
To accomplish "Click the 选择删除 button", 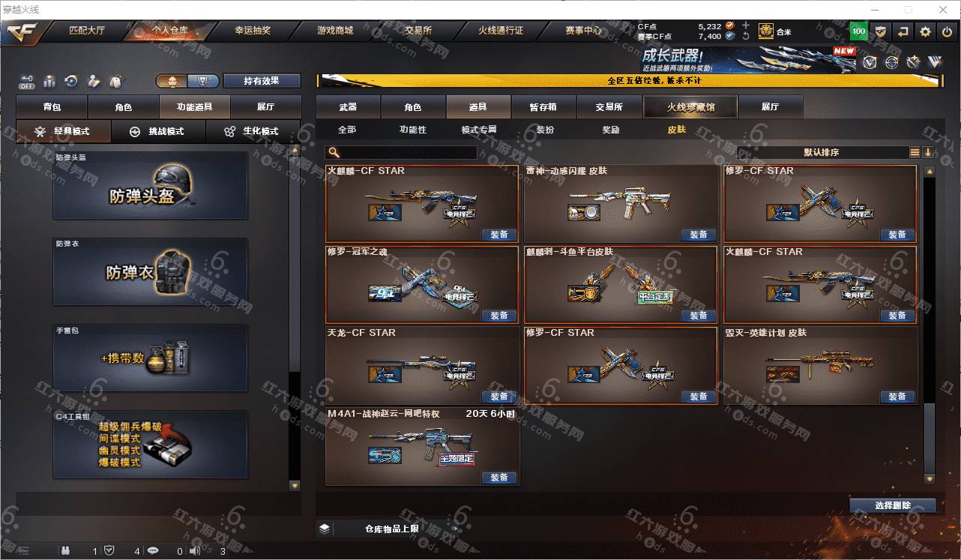I will click(x=893, y=505).
